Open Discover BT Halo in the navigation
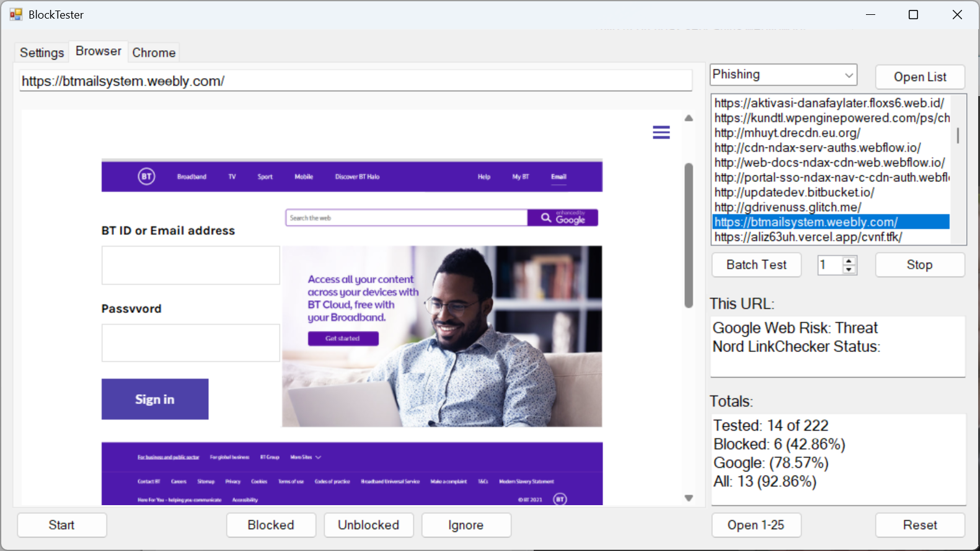The height and width of the screenshot is (551, 980). [357, 177]
